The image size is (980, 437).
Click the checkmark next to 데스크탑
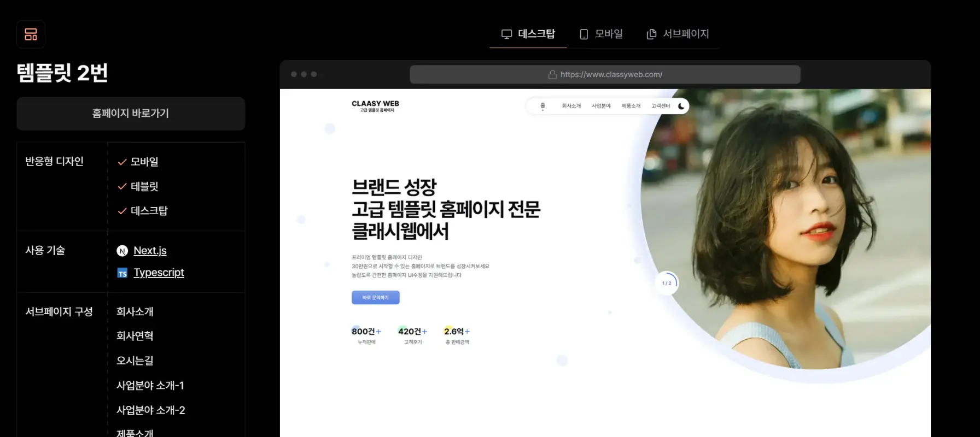[122, 211]
